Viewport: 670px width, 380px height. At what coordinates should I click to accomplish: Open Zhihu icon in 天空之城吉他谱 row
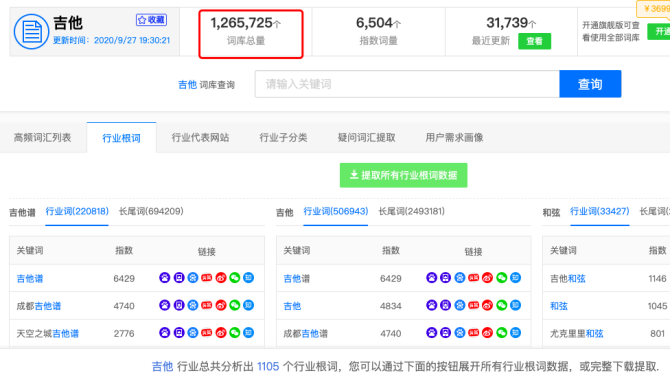pos(249,333)
